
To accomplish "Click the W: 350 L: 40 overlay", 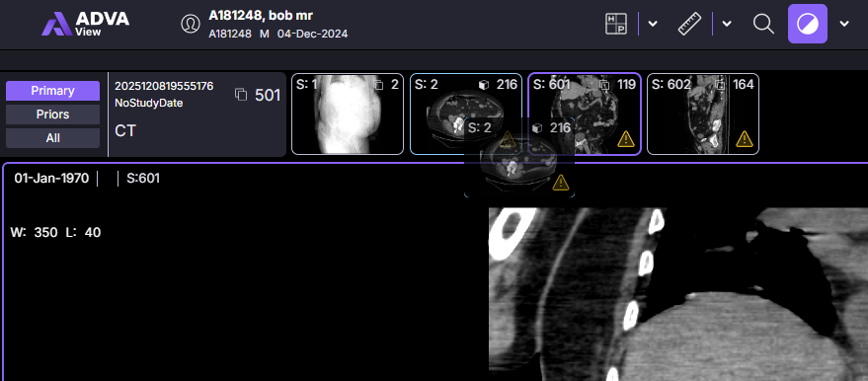I will click(x=55, y=233).
